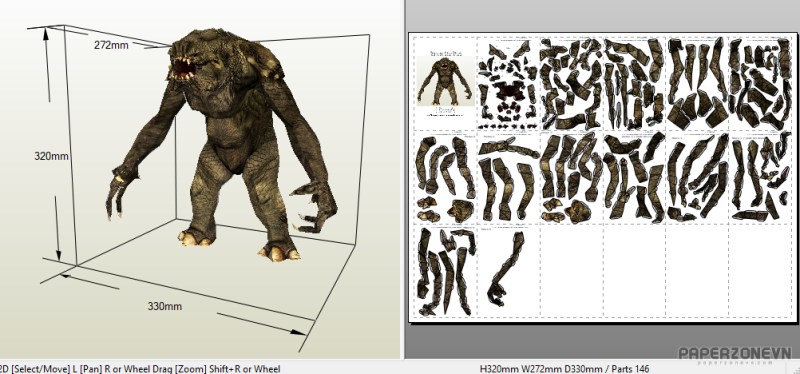The image size is (800, 374).
Task: Select the top-right pattern page in the layout
Action: coord(760,83)
